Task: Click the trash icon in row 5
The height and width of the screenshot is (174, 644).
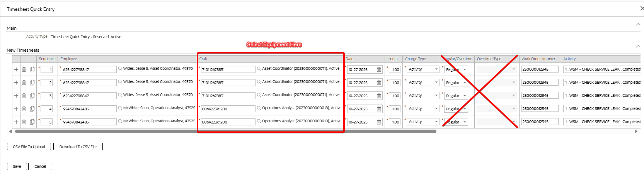Action: click(24, 122)
